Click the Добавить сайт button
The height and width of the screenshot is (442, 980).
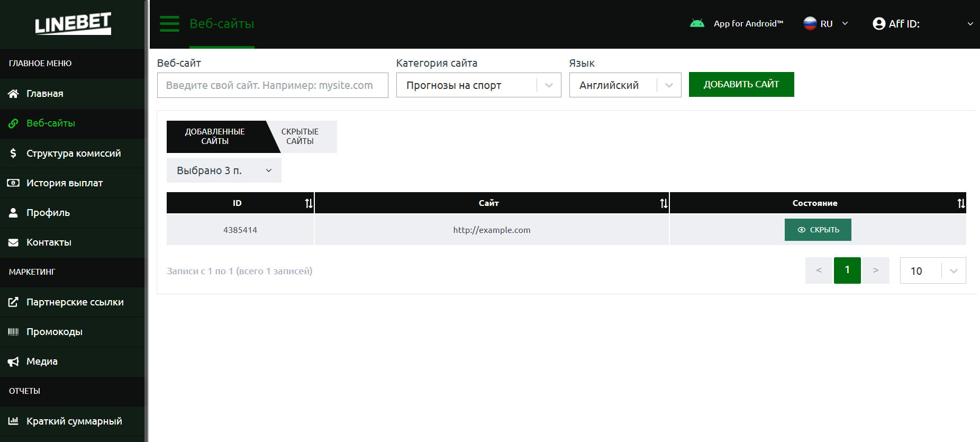pos(741,84)
